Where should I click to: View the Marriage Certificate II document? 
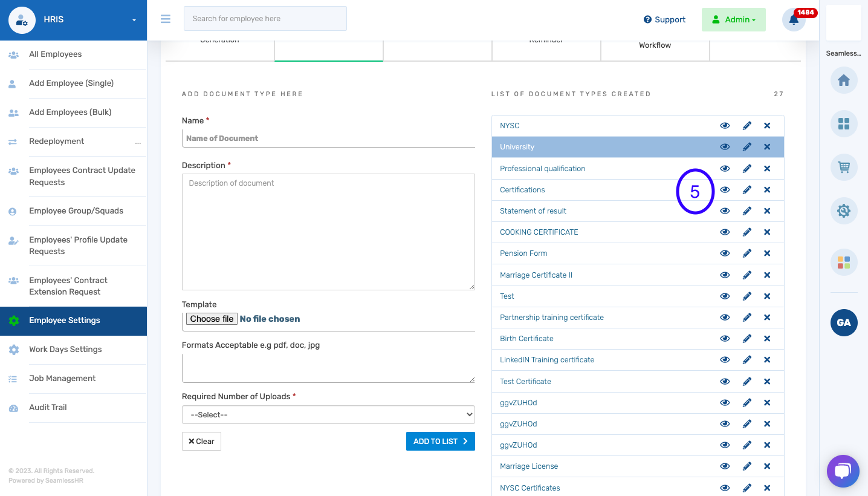pos(725,275)
